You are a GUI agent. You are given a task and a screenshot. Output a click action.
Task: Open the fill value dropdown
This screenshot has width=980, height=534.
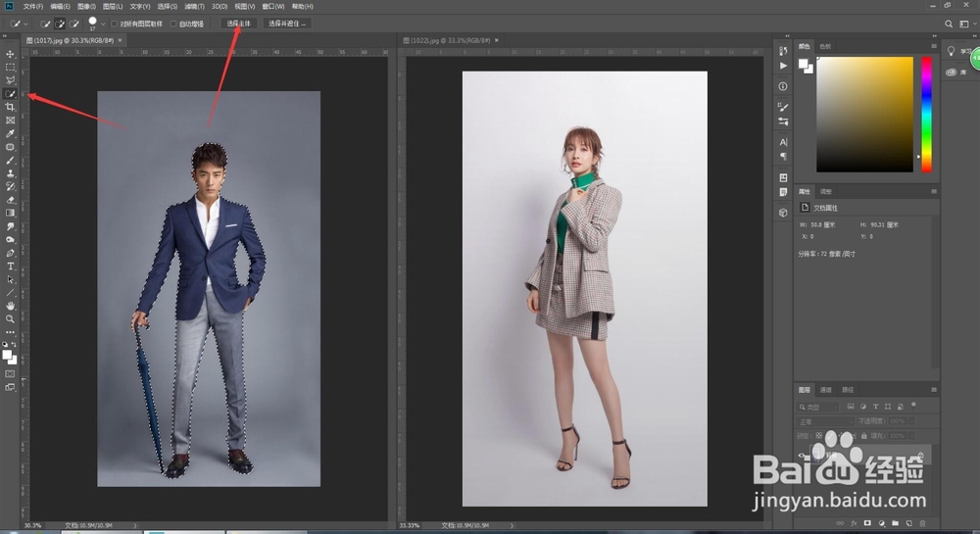(x=910, y=435)
